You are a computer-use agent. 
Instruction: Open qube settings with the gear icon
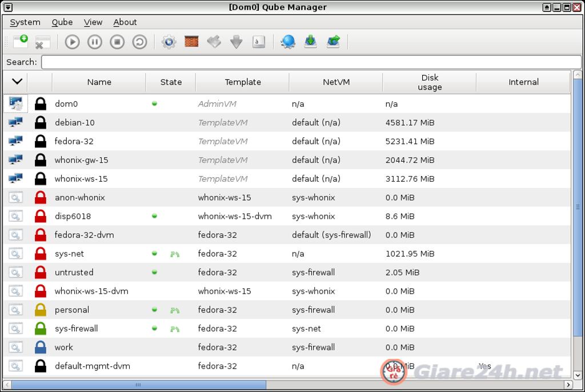tap(168, 41)
